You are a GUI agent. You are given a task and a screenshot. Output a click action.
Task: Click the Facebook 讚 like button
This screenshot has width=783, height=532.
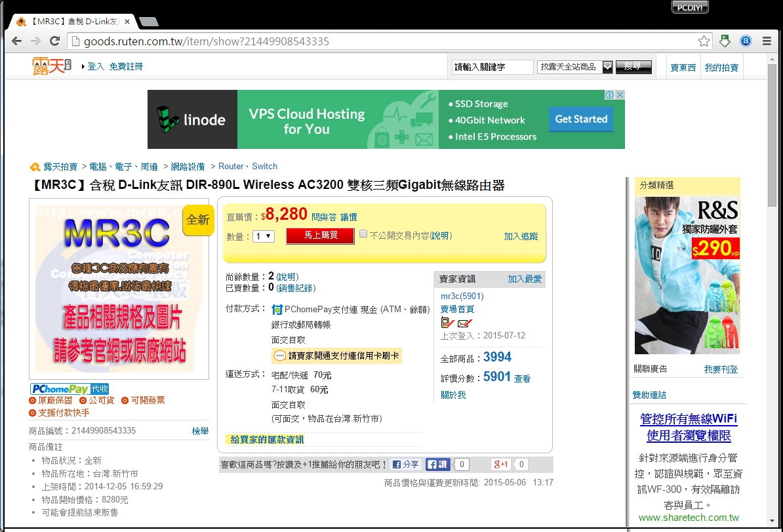click(438, 464)
